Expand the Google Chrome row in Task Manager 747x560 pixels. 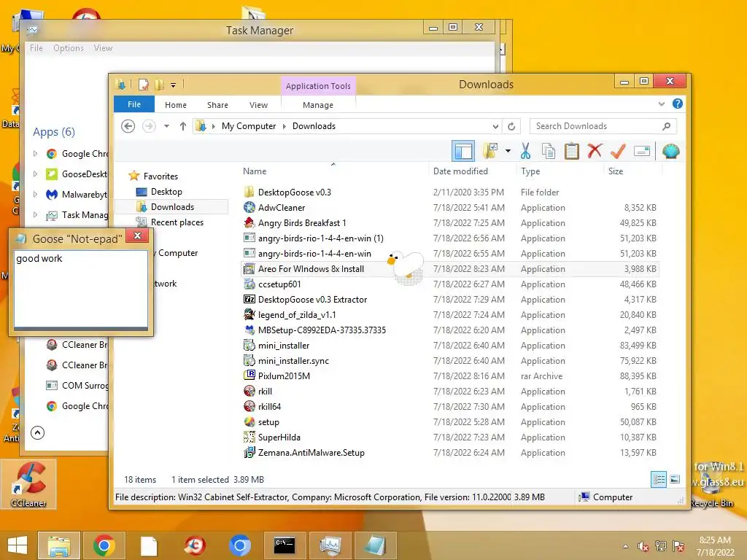click(35, 154)
